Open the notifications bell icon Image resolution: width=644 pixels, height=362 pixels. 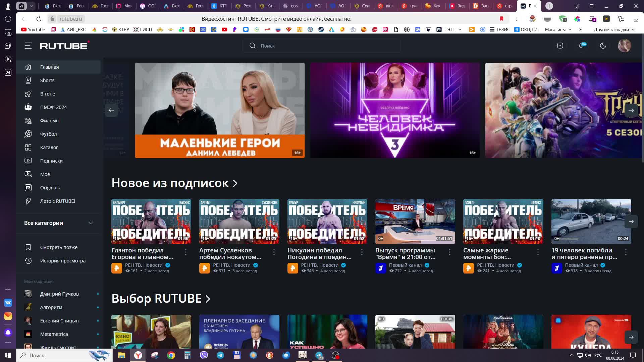pos(581,46)
